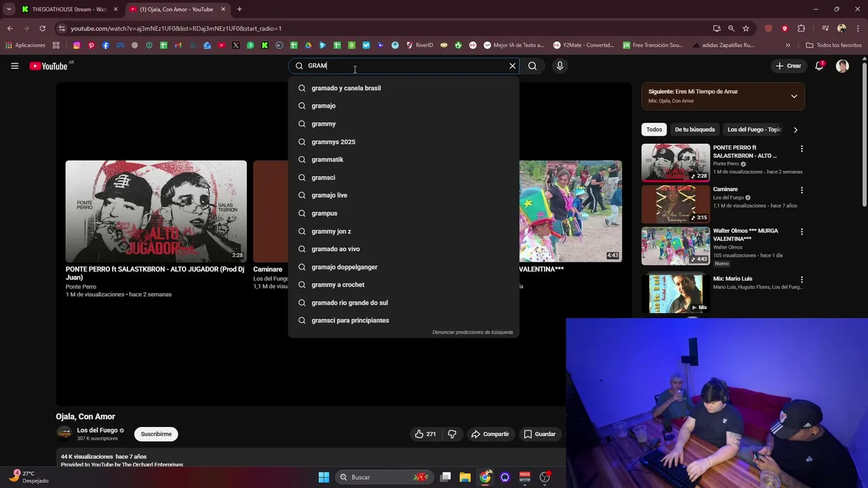Image resolution: width=868 pixels, height=488 pixels.
Task: Open File Explorer from the taskbar
Action: coord(465,477)
